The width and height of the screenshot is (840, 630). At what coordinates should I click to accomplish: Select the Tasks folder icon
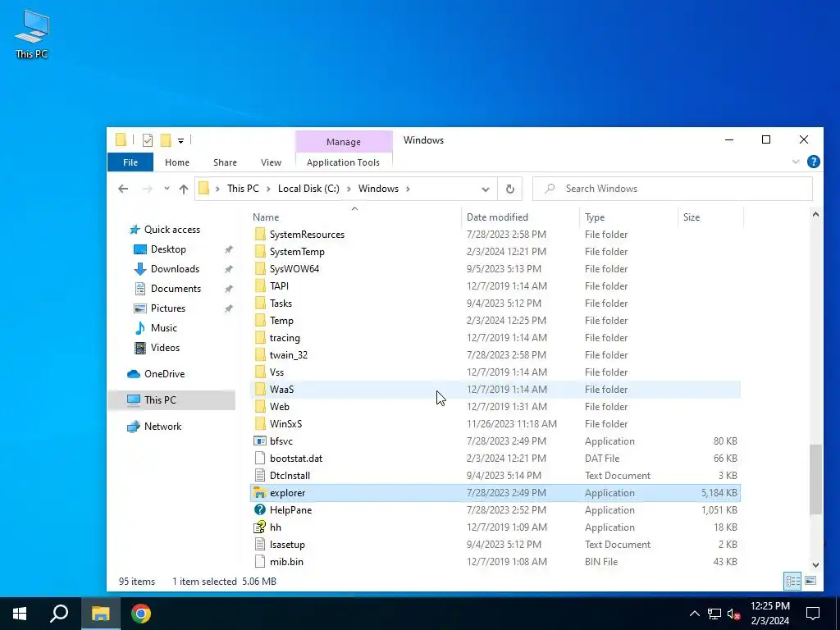[x=260, y=304]
